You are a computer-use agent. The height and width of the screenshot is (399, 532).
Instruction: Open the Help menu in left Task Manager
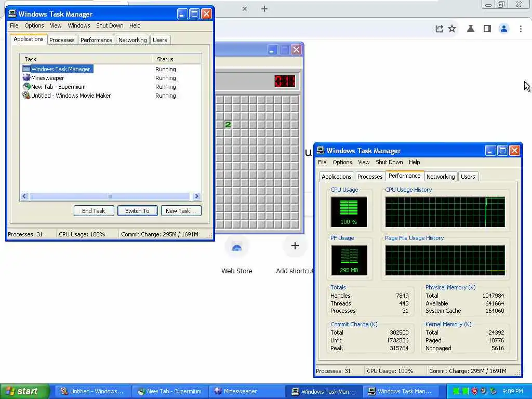click(x=135, y=25)
